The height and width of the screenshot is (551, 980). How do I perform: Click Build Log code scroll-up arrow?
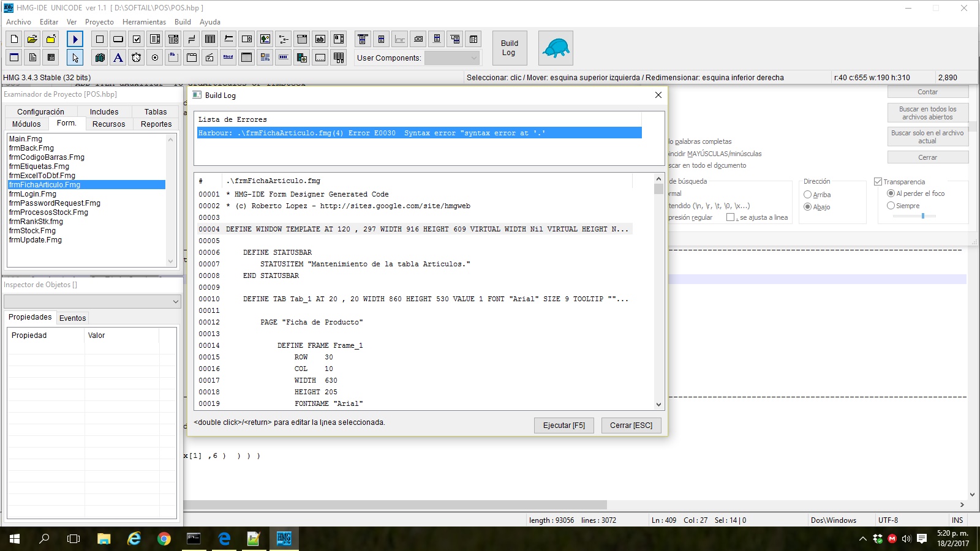pos(658,179)
